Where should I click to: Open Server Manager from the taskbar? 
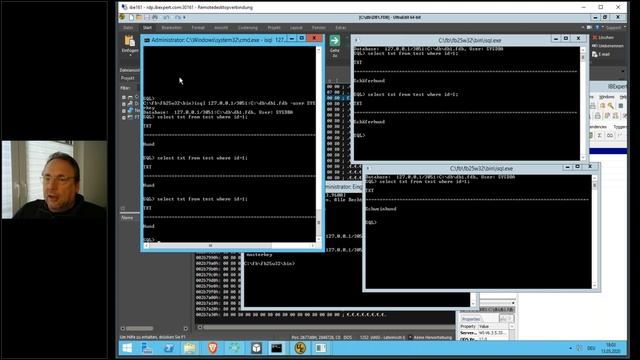coord(147,348)
